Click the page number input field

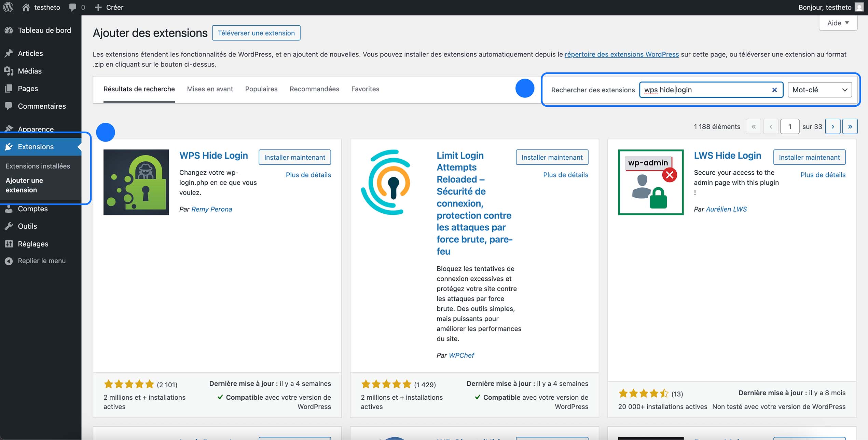point(790,126)
